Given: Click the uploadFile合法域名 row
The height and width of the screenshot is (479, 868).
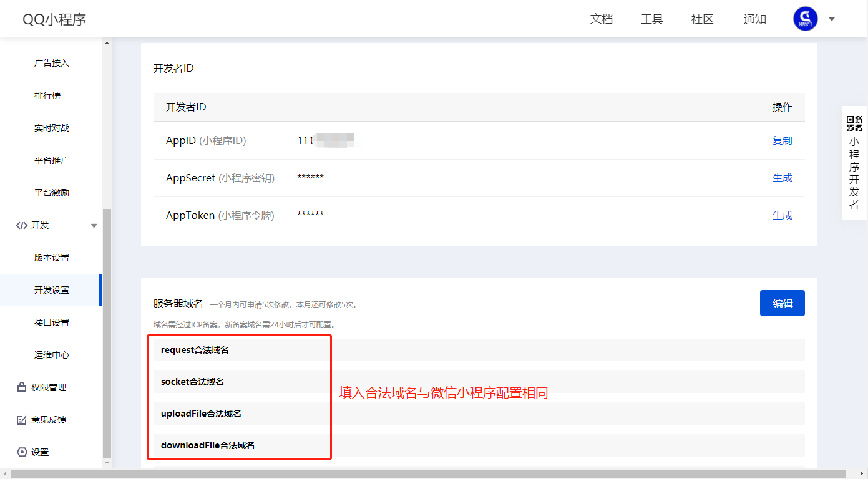Looking at the screenshot, I should (x=479, y=414).
